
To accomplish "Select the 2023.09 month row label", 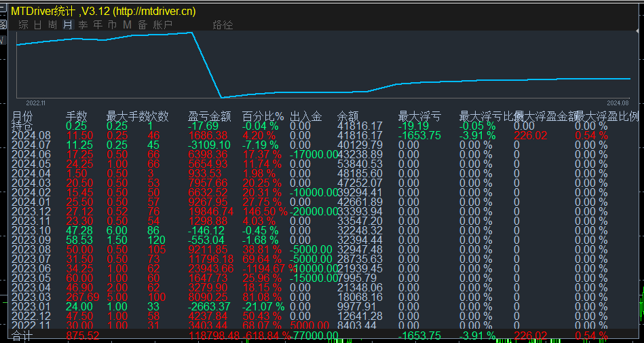I will pyautogui.click(x=31, y=240).
